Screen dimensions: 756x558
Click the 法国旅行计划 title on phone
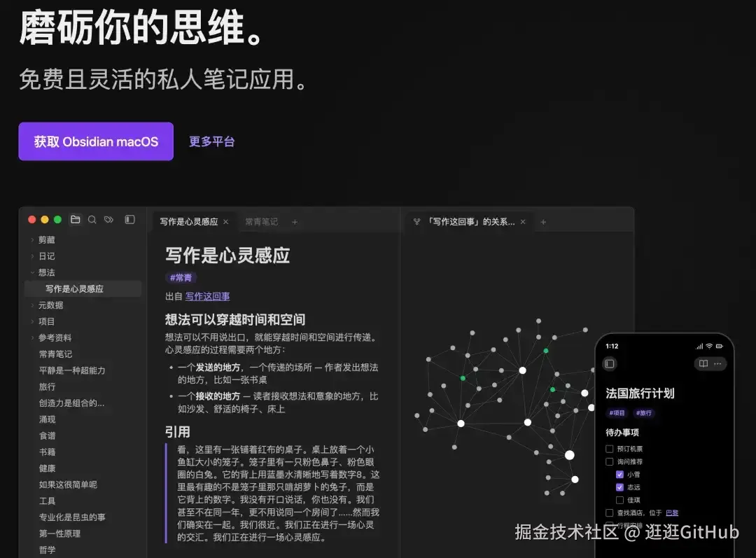coord(640,393)
